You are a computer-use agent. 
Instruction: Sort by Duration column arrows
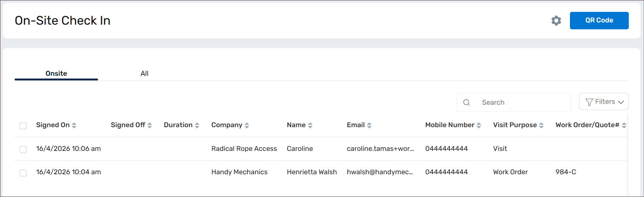click(197, 125)
